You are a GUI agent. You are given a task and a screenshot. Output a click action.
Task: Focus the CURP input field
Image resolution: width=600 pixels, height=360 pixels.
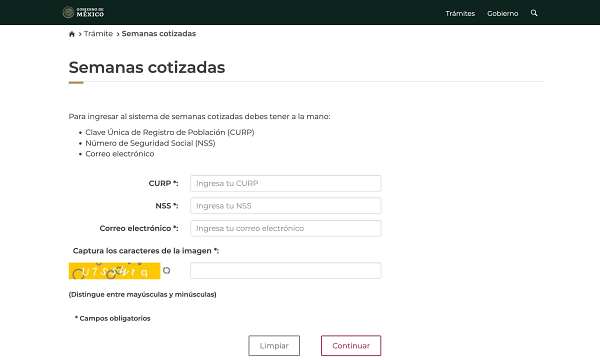pos(286,183)
